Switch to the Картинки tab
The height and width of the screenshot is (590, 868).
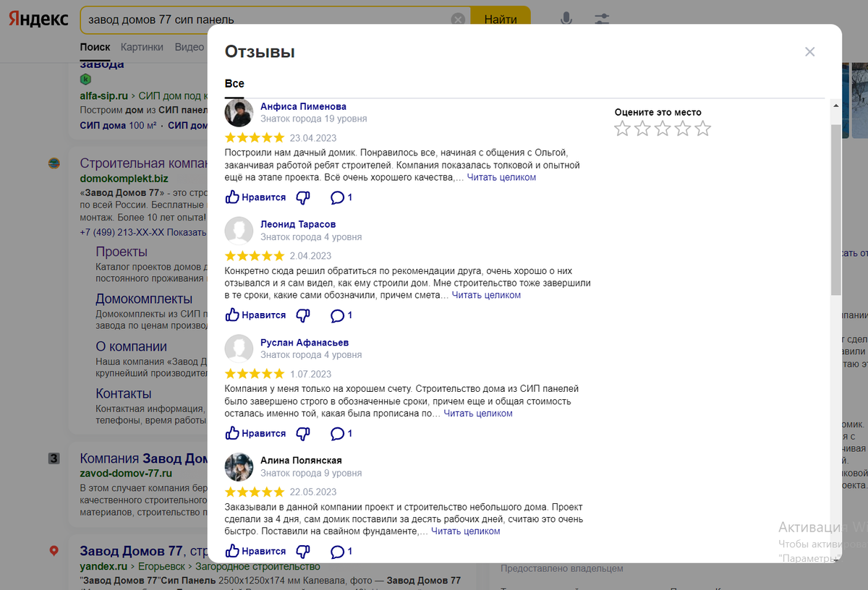coord(142,47)
